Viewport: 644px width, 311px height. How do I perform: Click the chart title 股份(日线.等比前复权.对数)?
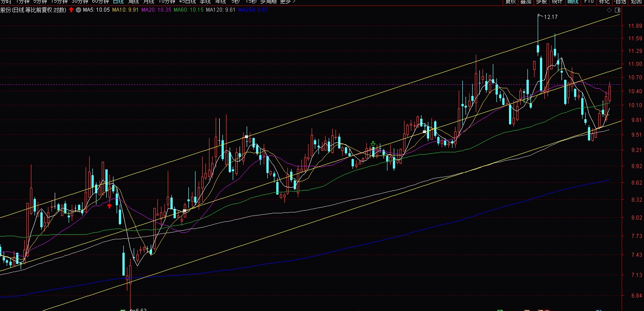(x=33, y=10)
